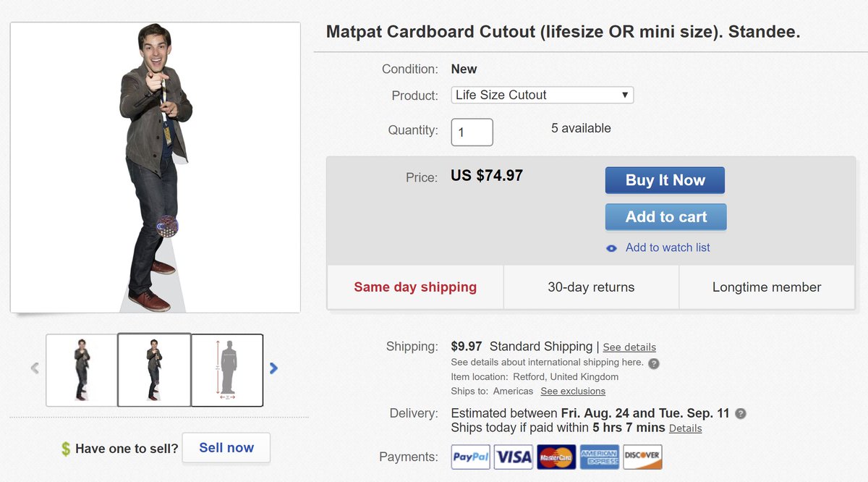Click the Discover card icon
This screenshot has height=482, width=868.
tap(642, 457)
